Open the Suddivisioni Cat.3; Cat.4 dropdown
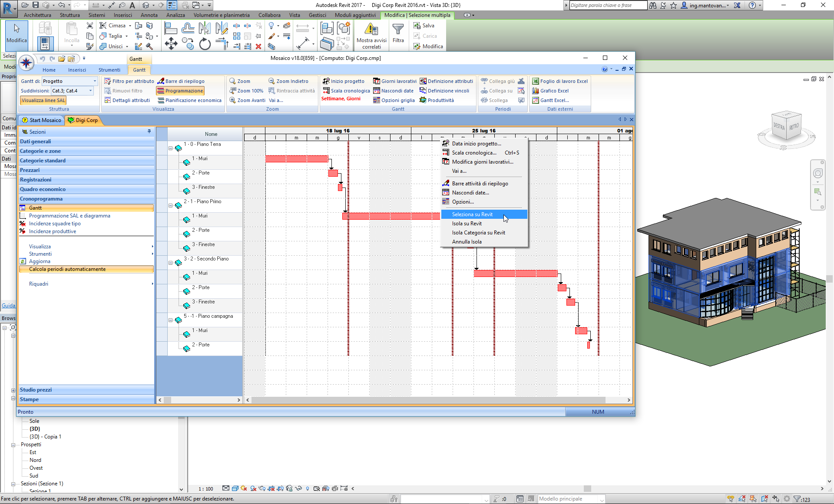 90,91
